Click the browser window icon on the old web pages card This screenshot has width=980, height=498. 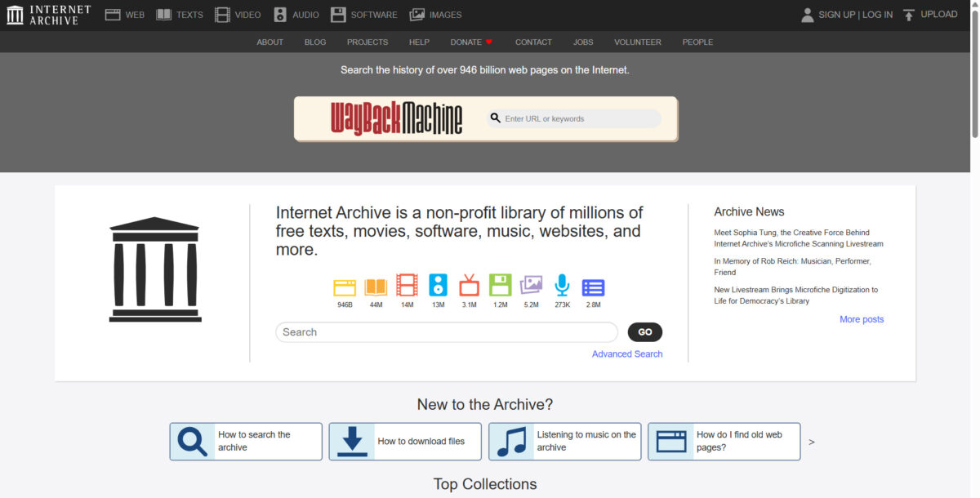pyautogui.click(x=671, y=442)
